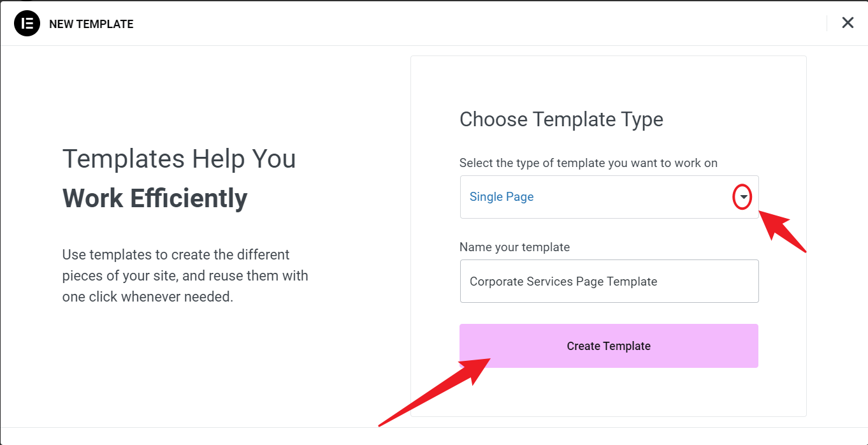The width and height of the screenshot is (868, 445).
Task: Click the "Templates Help You" heading
Action: point(179,158)
